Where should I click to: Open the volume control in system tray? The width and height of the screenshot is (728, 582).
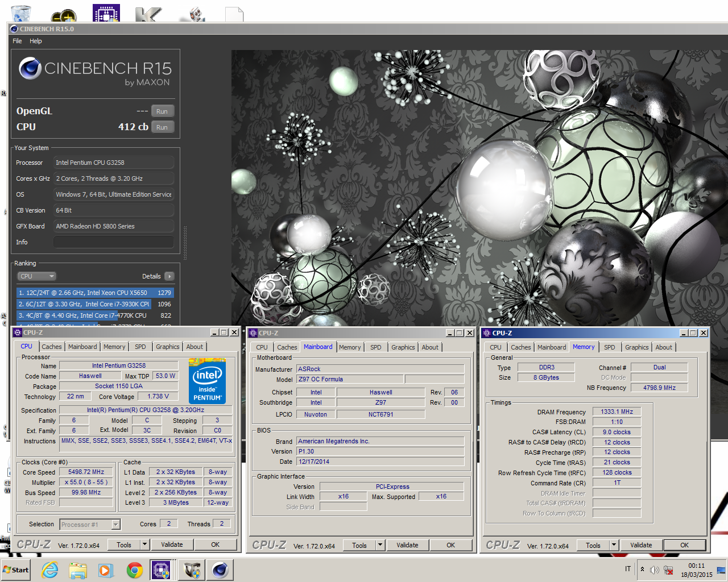pyautogui.click(x=655, y=570)
